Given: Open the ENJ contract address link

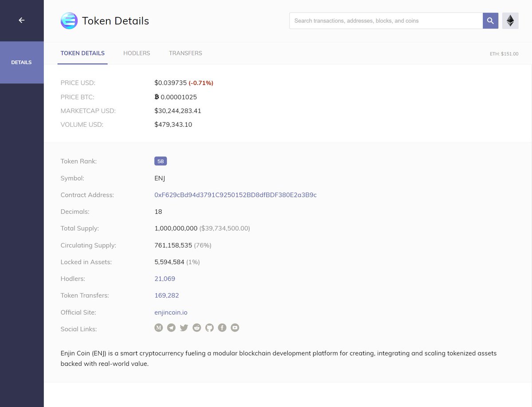Looking at the screenshot, I should [x=235, y=195].
